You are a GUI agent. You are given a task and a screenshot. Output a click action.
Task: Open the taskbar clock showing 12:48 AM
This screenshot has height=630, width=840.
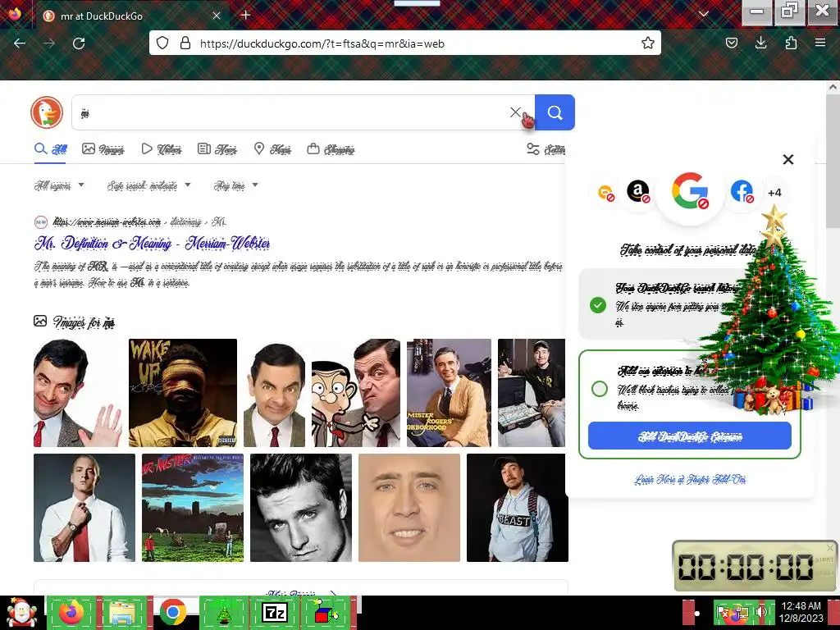(x=801, y=612)
